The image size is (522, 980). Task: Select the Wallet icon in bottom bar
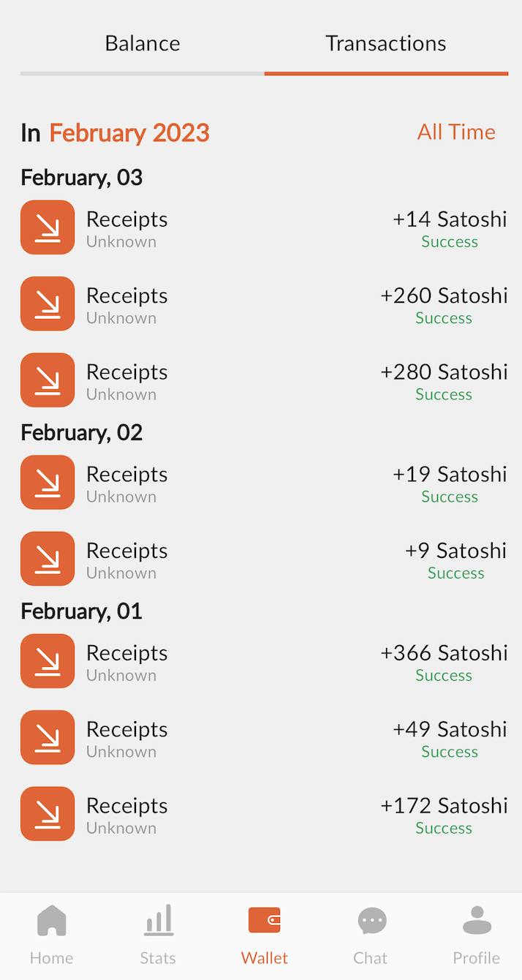[x=265, y=921]
